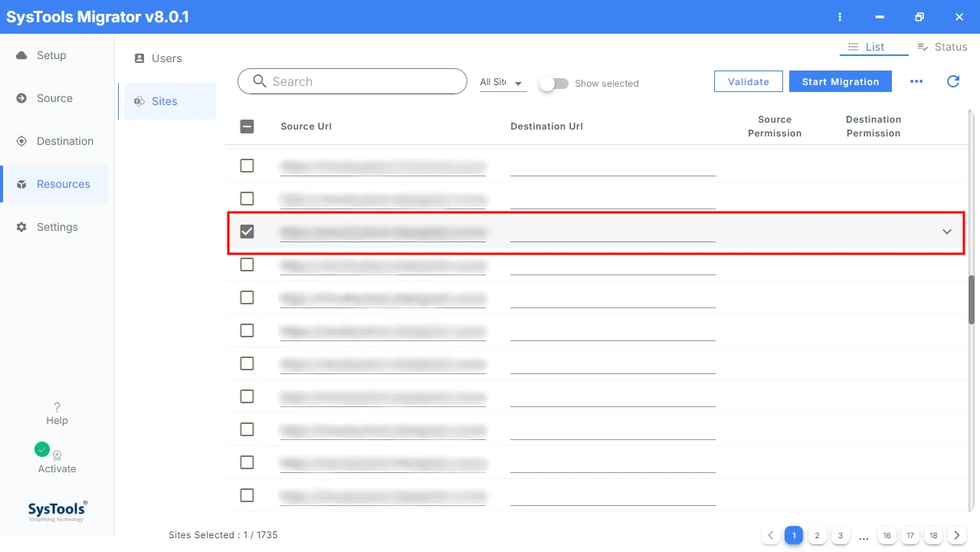Click the Source Url column header
Image resolution: width=980 pixels, height=552 pixels.
pyautogui.click(x=306, y=127)
